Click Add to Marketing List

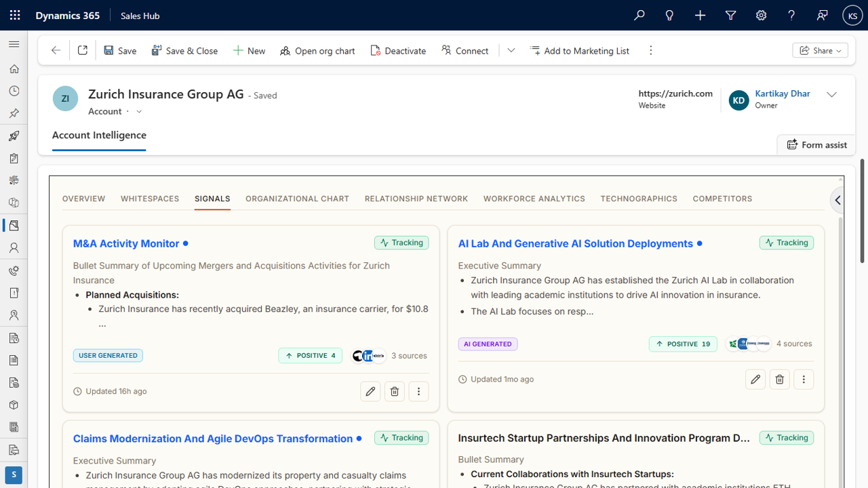[580, 50]
